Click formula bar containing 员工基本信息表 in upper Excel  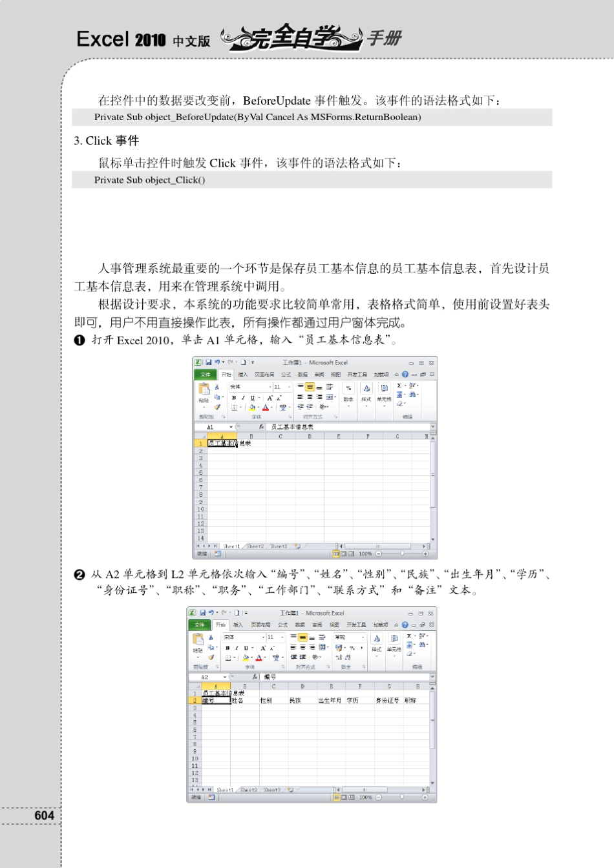349,427
